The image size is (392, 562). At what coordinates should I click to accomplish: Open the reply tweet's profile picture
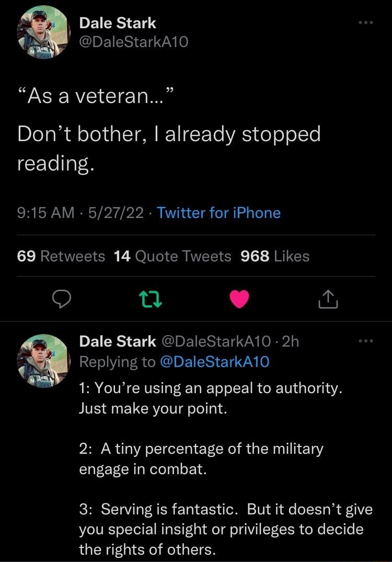(42, 361)
